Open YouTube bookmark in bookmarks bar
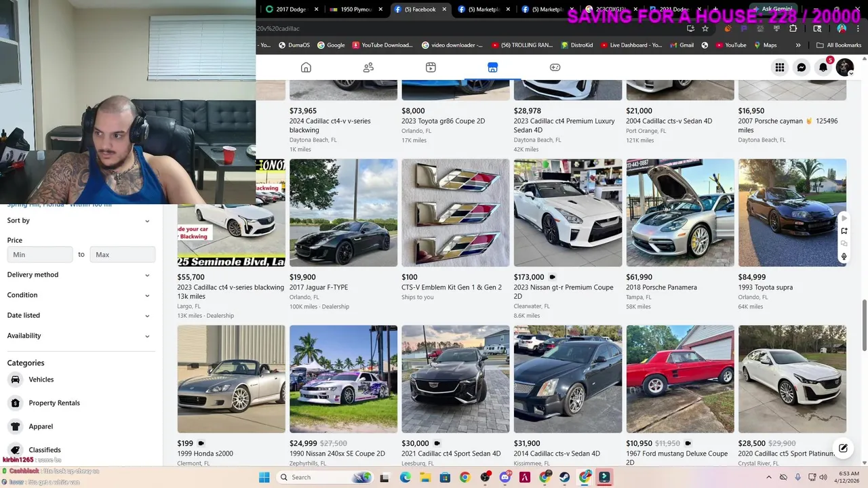 click(730, 45)
